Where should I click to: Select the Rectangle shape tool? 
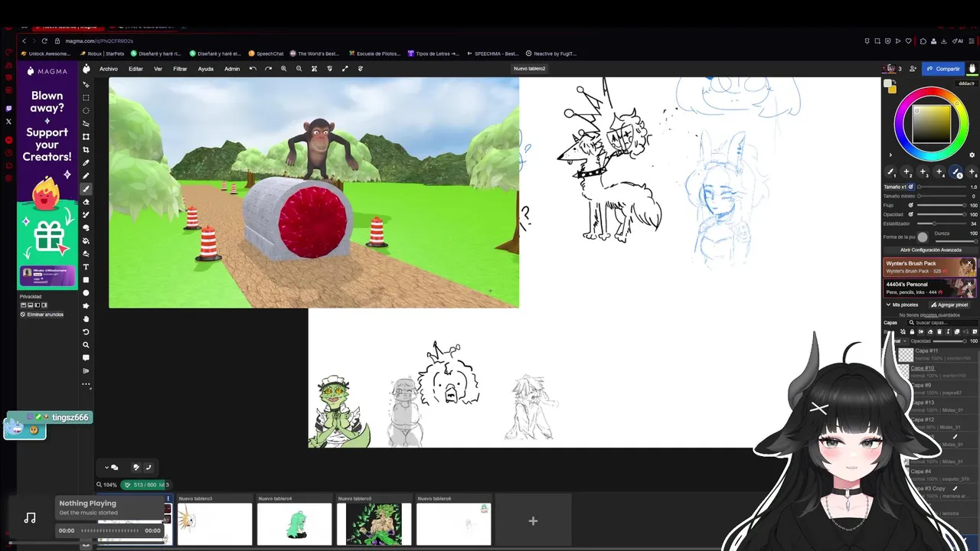[86, 279]
